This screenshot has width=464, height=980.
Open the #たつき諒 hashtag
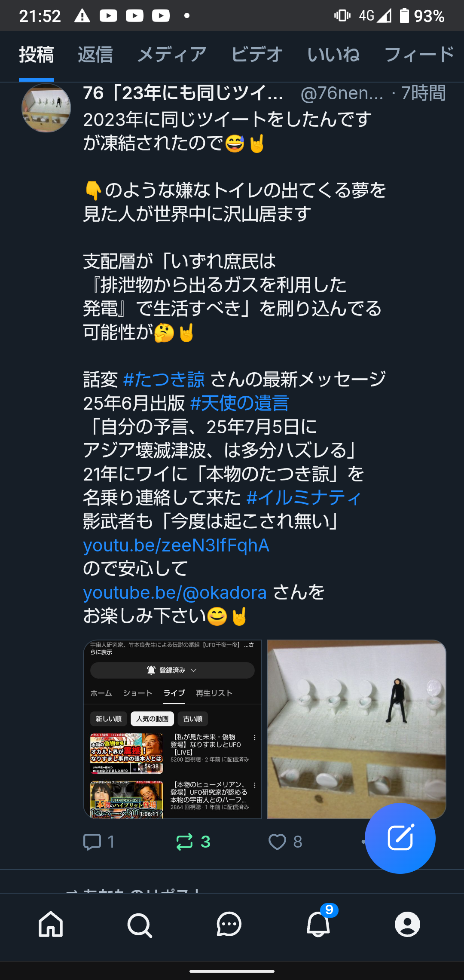[x=164, y=380]
